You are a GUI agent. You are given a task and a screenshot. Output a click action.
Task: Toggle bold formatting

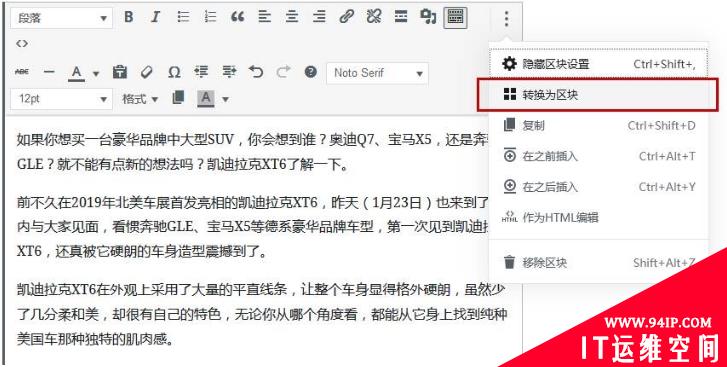(128, 18)
